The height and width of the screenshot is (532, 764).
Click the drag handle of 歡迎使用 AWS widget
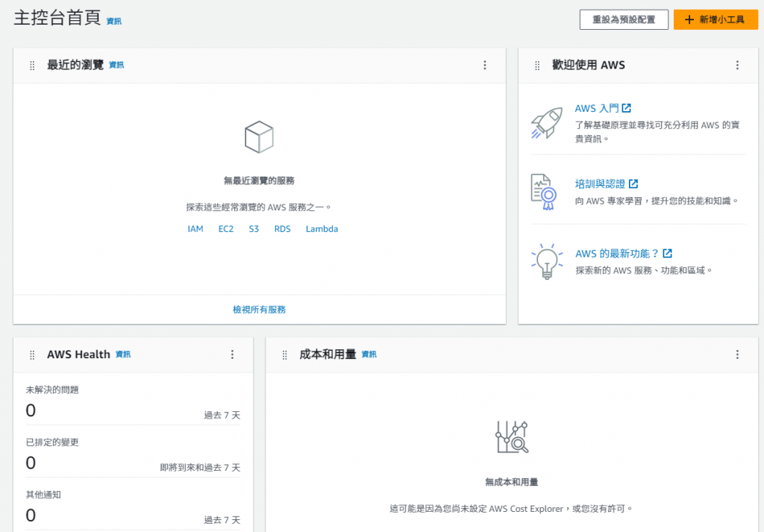pyautogui.click(x=537, y=65)
